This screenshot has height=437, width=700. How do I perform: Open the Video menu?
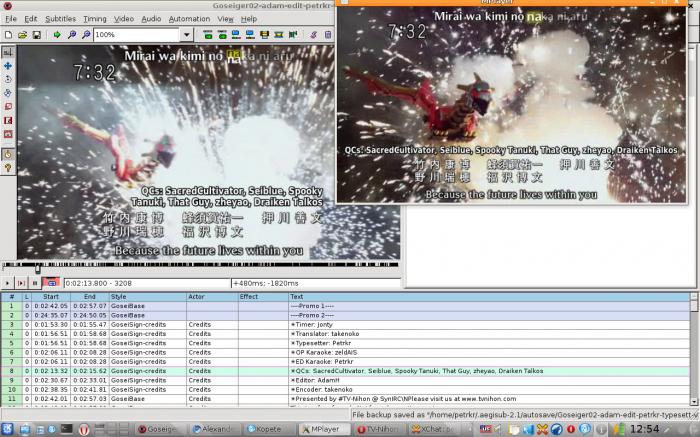click(x=124, y=19)
